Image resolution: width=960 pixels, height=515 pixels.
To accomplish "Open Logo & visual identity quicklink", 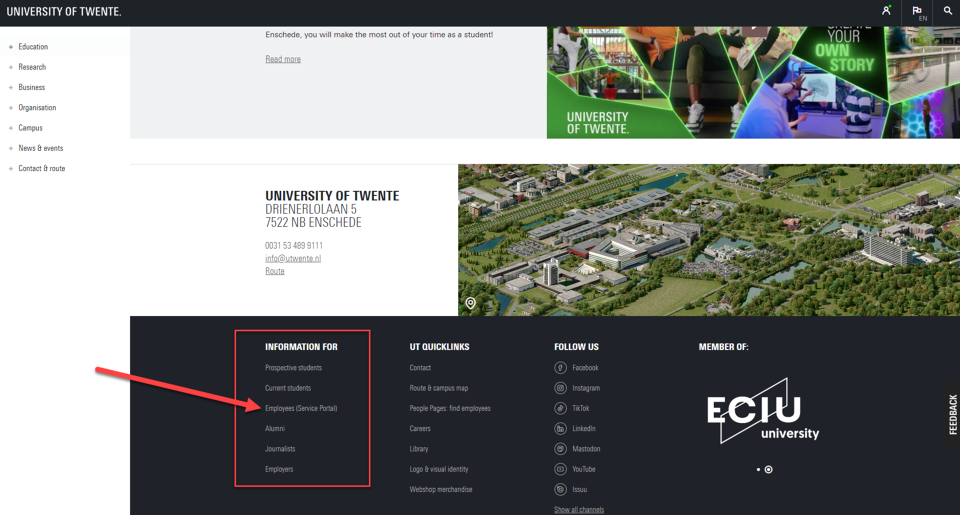I will (x=439, y=469).
